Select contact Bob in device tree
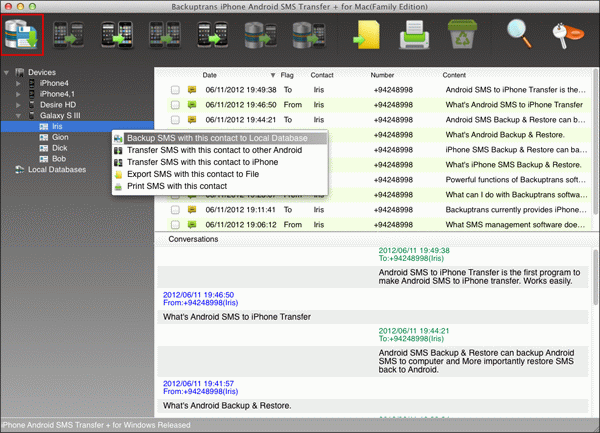 click(59, 158)
